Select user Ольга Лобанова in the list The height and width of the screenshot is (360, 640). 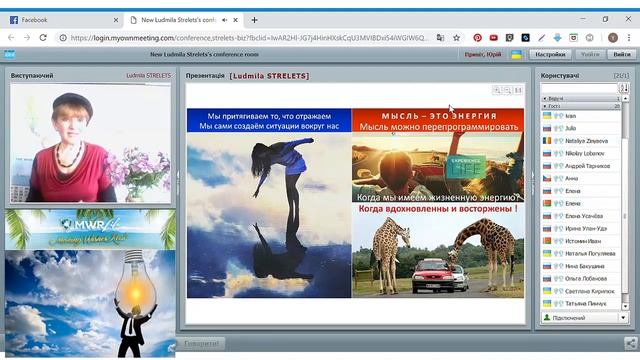click(581, 278)
